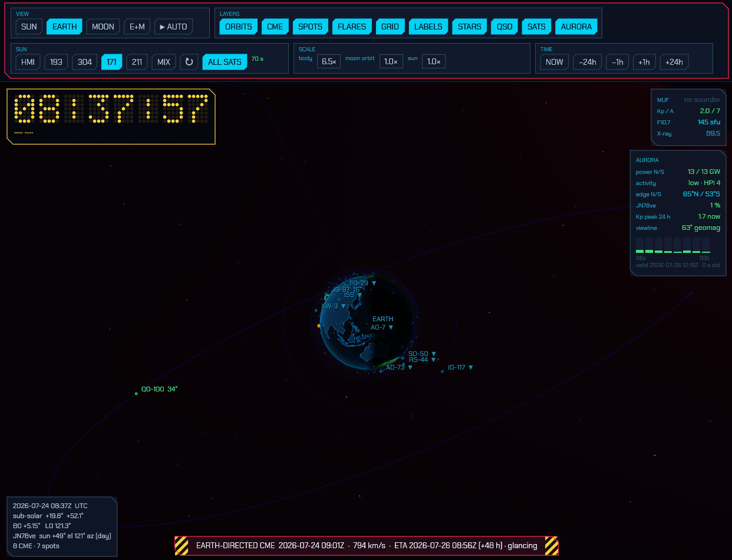The width and height of the screenshot is (732, 560).
Task: Click the FO-29 satellite label
Action: click(x=362, y=283)
